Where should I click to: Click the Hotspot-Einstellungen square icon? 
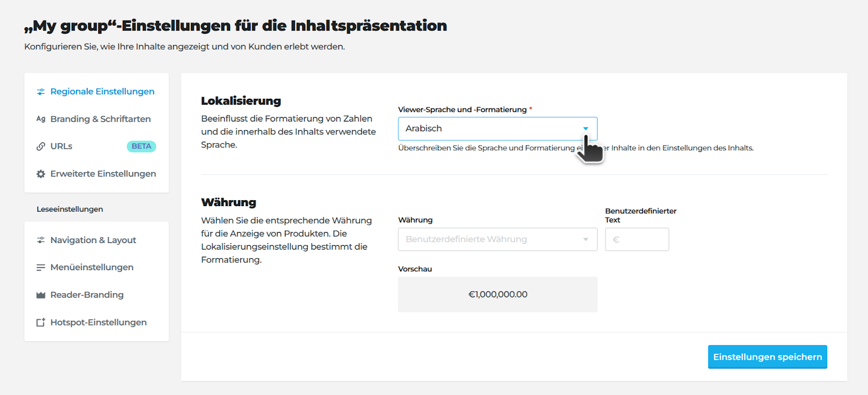pyautogui.click(x=41, y=322)
